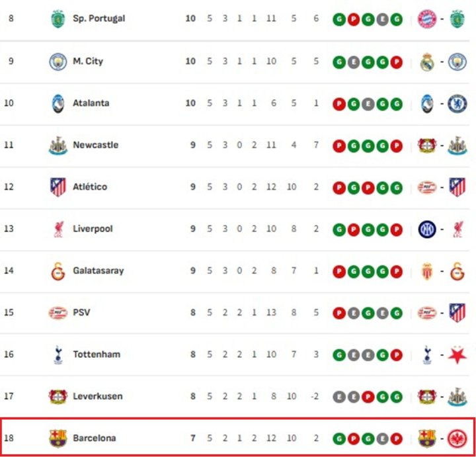Click Tottenham's first green G form badge
Viewport: 476px width, 457px height.
pyautogui.click(x=339, y=355)
